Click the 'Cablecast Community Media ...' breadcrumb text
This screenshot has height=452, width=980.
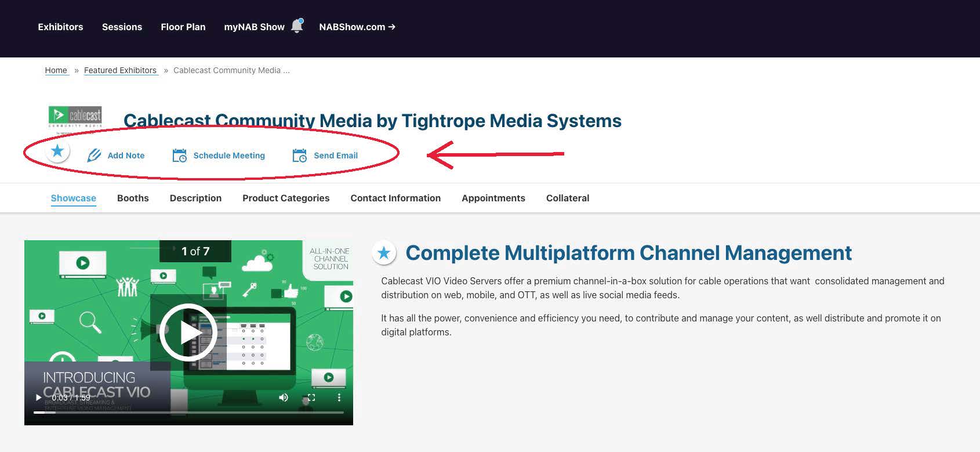[231, 70]
